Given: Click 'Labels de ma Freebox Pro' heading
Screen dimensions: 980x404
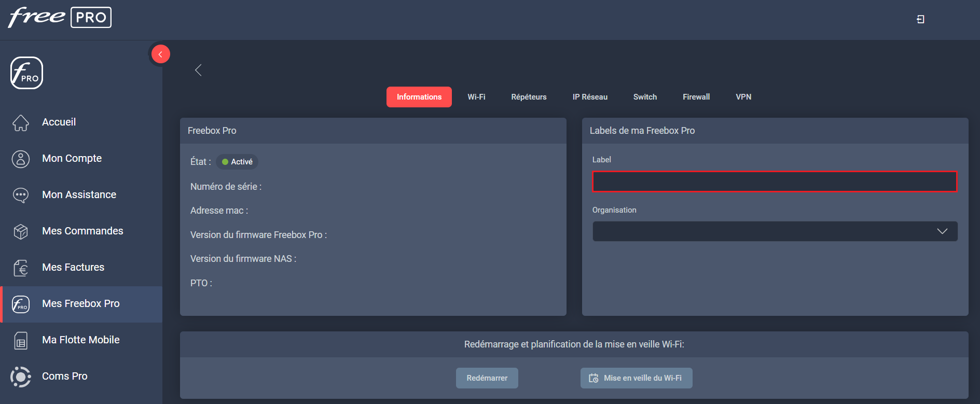Looking at the screenshot, I should (x=642, y=131).
